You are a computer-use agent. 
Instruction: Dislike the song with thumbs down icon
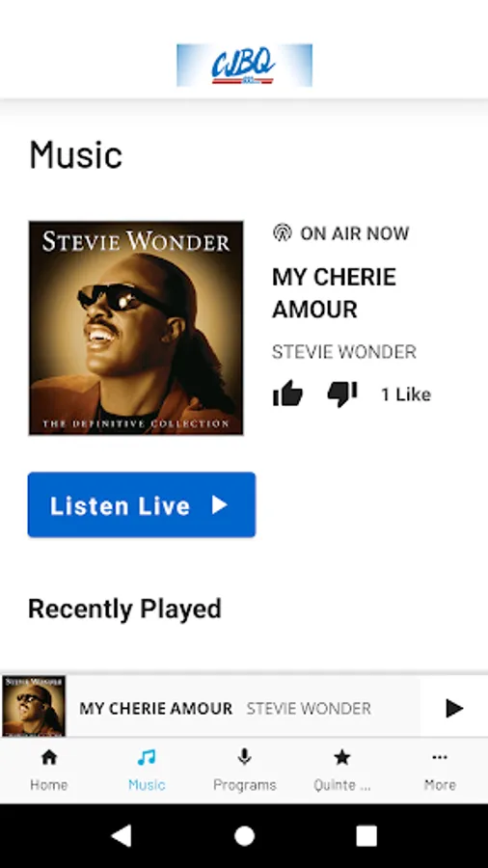(342, 394)
